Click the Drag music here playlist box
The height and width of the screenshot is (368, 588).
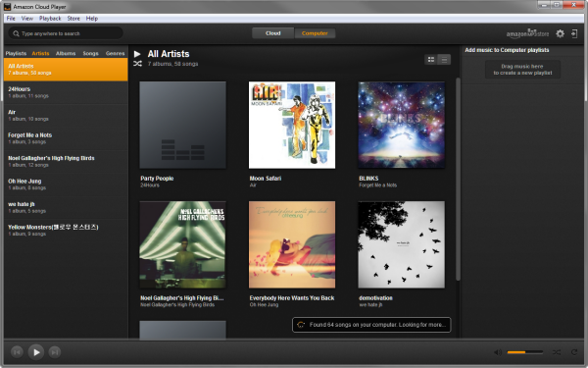coord(522,70)
